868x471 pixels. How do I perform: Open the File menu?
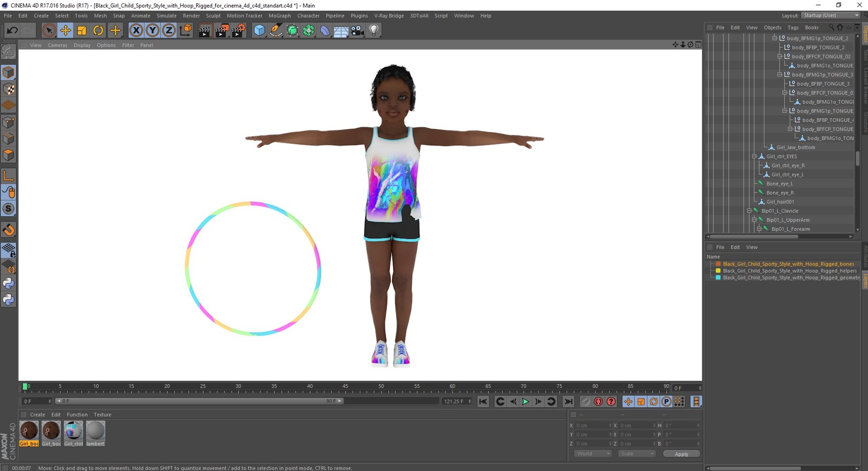point(8,15)
